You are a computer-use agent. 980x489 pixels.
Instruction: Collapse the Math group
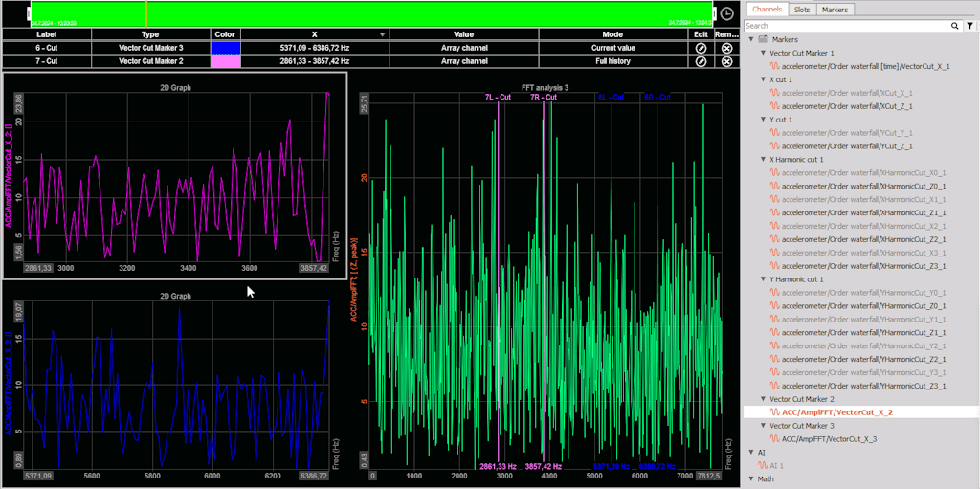pos(751,479)
